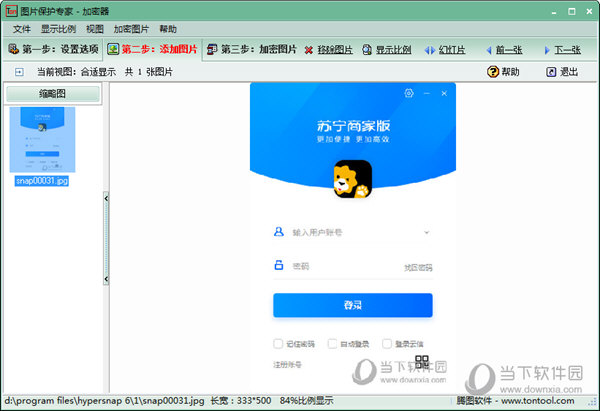Open 显示比例 toolbar link
Image resolution: width=600 pixels, height=411 pixels.
tap(393, 50)
